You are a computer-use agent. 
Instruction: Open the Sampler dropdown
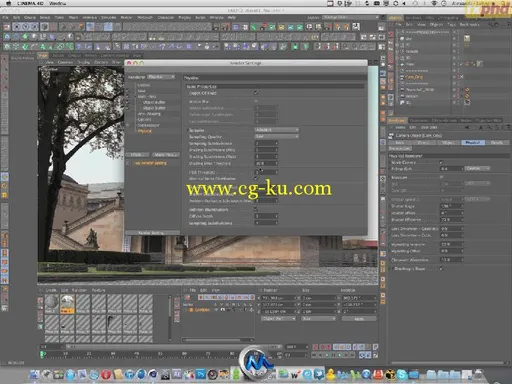(x=277, y=130)
